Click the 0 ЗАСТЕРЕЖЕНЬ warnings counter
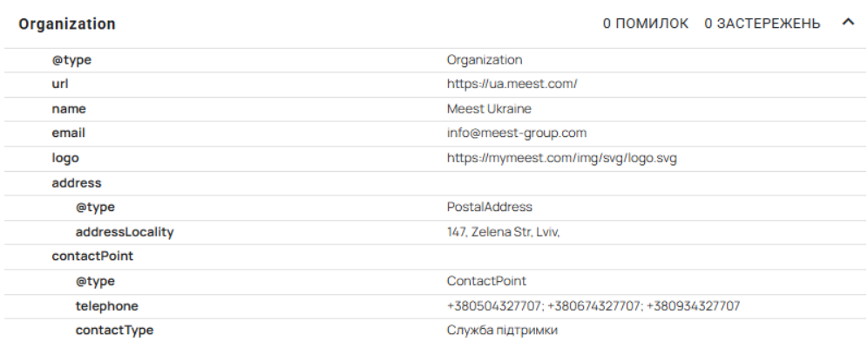868x342 pixels. [763, 24]
